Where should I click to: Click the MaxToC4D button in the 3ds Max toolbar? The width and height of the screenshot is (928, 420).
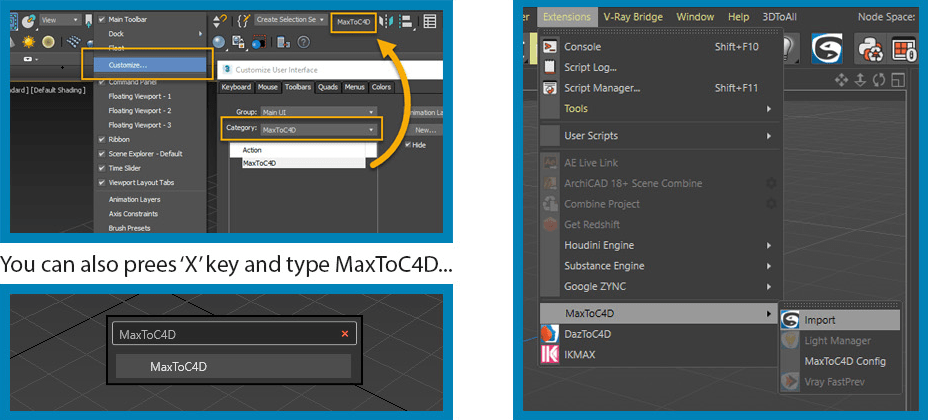pyautogui.click(x=353, y=22)
